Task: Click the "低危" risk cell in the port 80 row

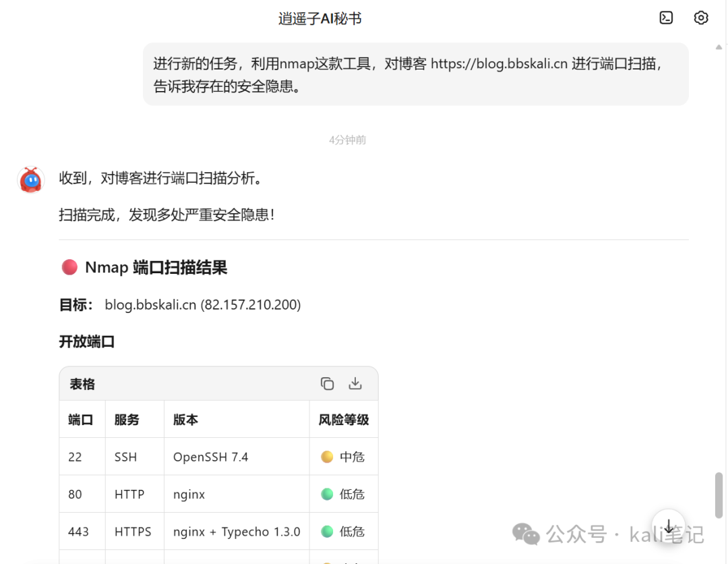Action: point(342,495)
